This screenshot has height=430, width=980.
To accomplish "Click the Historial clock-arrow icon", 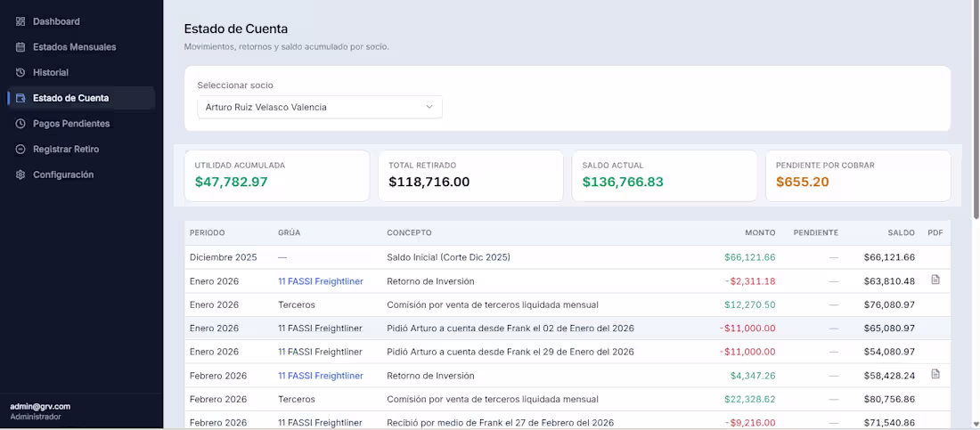I will click(x=20, y=72).
